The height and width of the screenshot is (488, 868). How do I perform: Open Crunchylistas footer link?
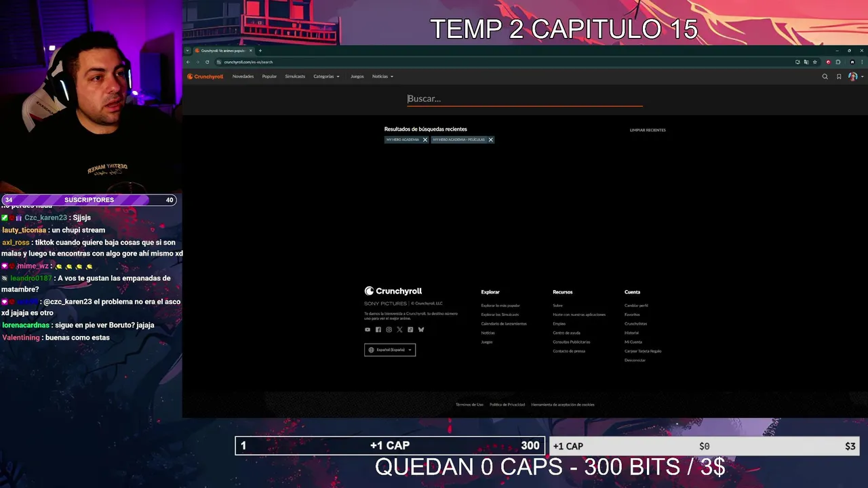coord(635,324)
